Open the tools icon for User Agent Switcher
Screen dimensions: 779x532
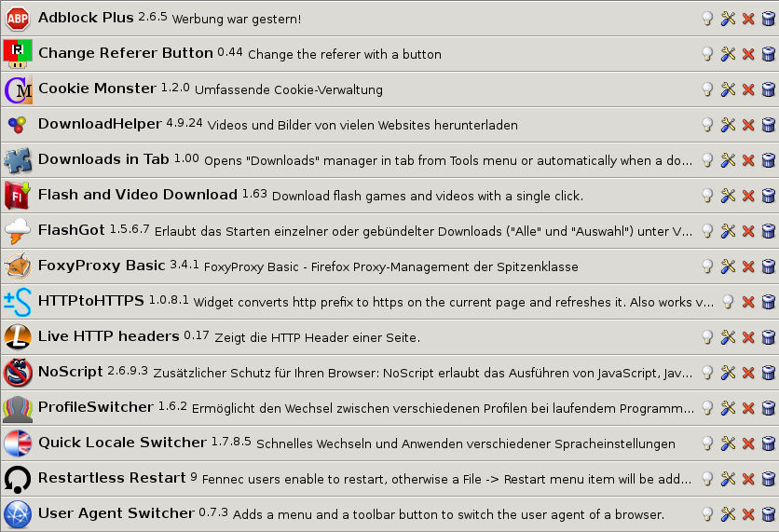[x=728, y=514]
